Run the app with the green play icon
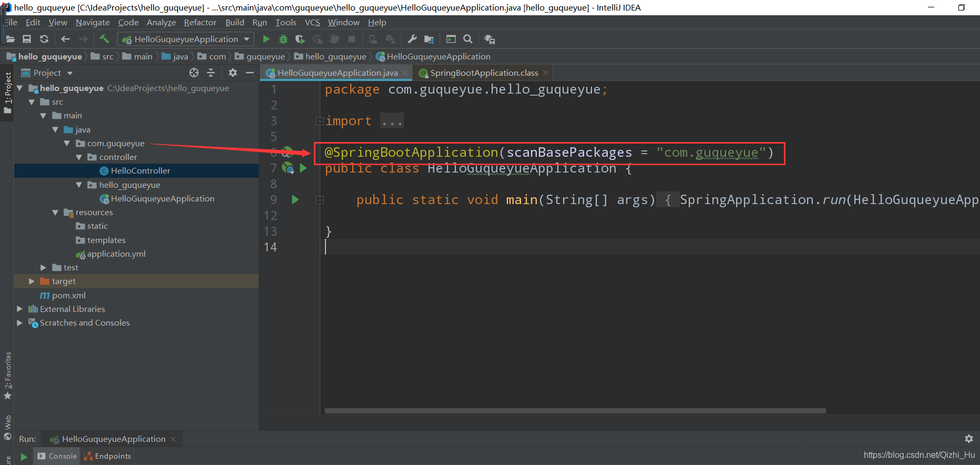980x465 pixels. [x=266, y=39]
